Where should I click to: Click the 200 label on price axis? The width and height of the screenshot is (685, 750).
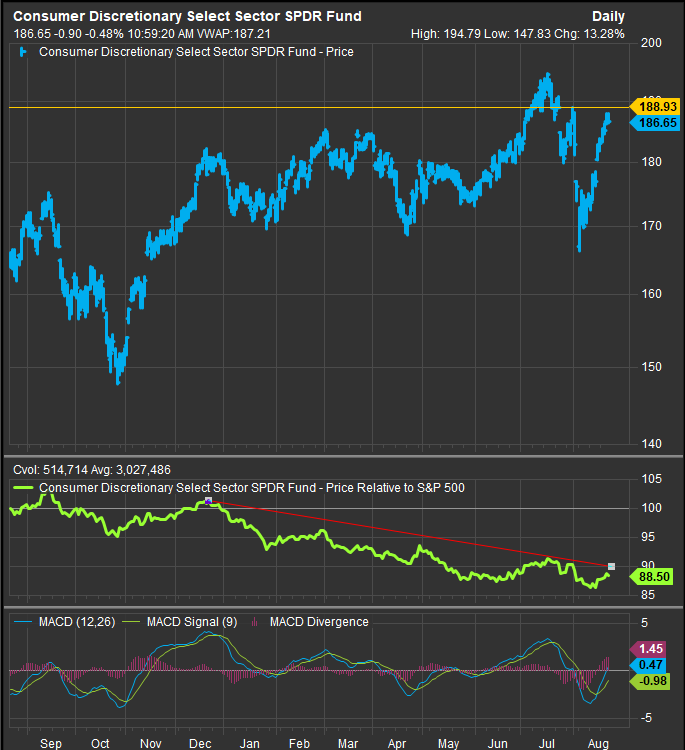tap(651, 43)
